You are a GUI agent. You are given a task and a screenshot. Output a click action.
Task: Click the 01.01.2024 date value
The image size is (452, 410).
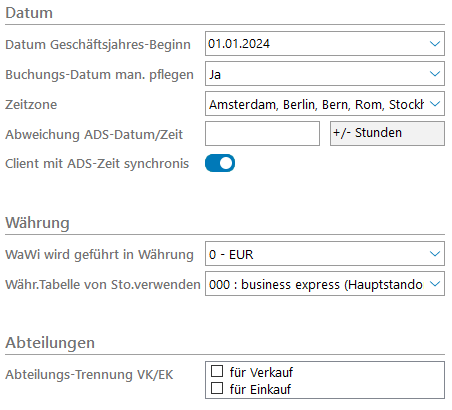tap(239, 44)
